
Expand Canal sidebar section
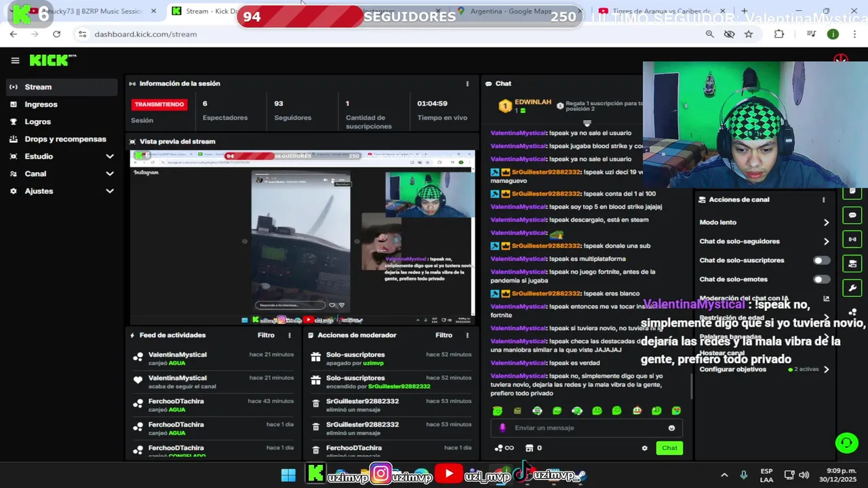coord(110,174)
